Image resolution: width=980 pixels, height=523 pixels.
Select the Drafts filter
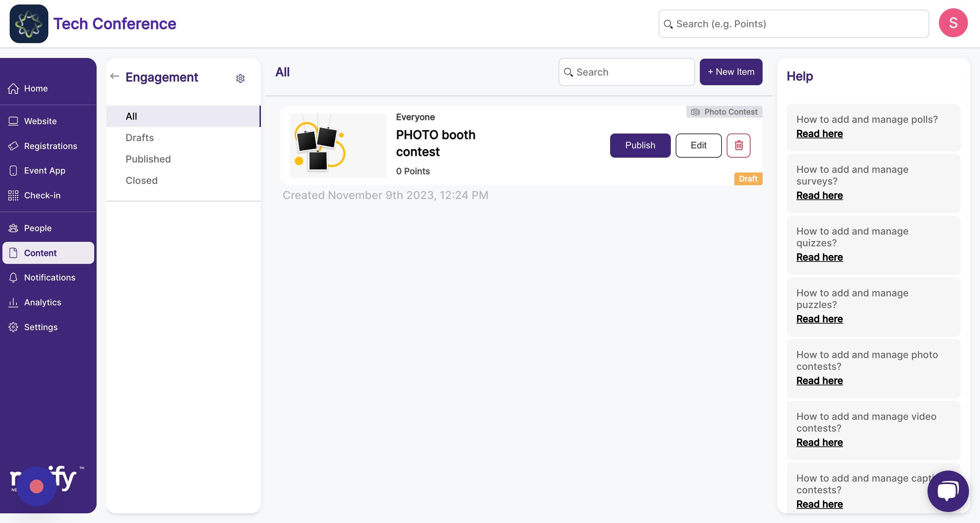pyautogui.click(x=140, y=138)
